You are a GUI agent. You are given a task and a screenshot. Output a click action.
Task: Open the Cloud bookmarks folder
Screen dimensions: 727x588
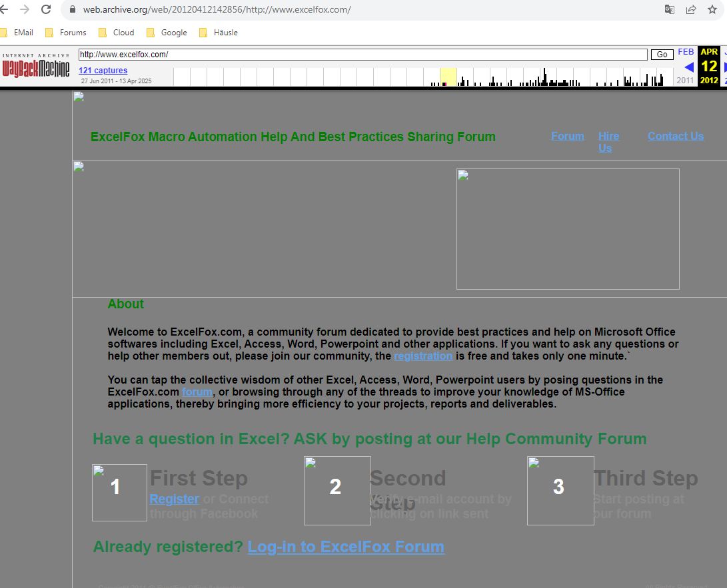click(x=117, y=33)
